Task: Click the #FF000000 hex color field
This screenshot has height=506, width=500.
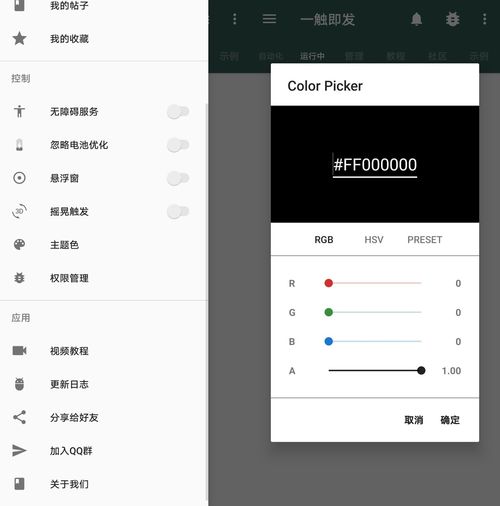Action: pos(375,165)
